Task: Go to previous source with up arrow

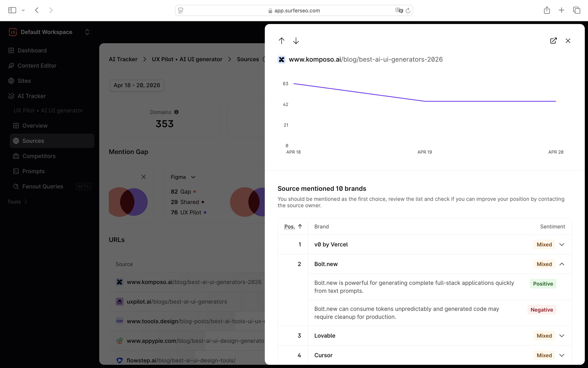Action: (282, 41)
